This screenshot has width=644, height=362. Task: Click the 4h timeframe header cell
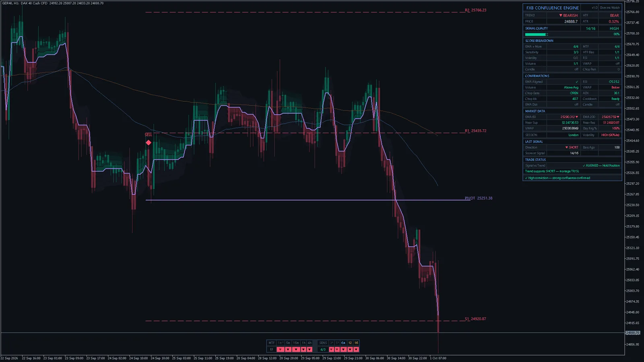pos(310,343)
